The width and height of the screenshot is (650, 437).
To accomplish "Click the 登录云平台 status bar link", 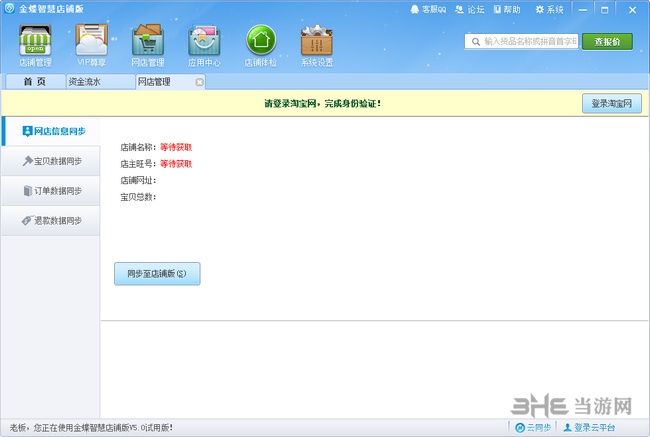I will [589, 427].
